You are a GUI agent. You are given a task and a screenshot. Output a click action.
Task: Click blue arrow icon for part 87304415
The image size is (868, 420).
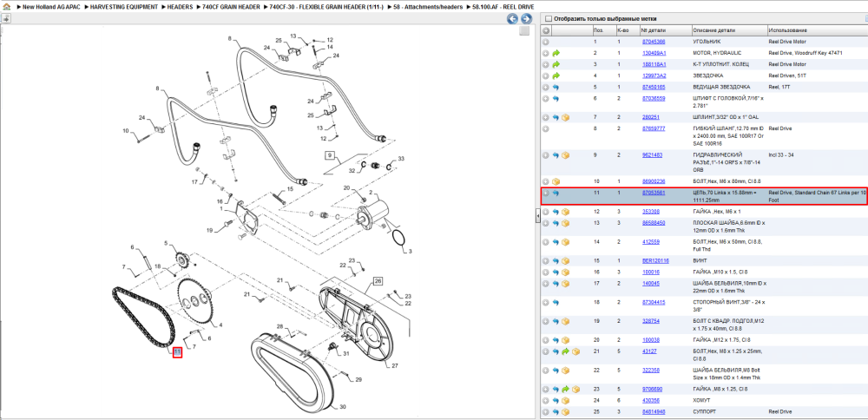tap(556, 302)
